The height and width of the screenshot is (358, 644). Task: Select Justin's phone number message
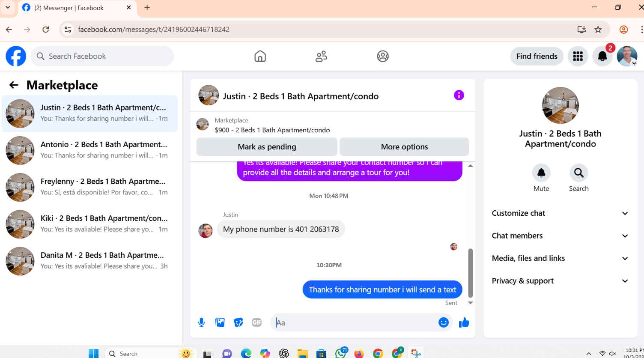pyautogui.click(x=281, y=229)
